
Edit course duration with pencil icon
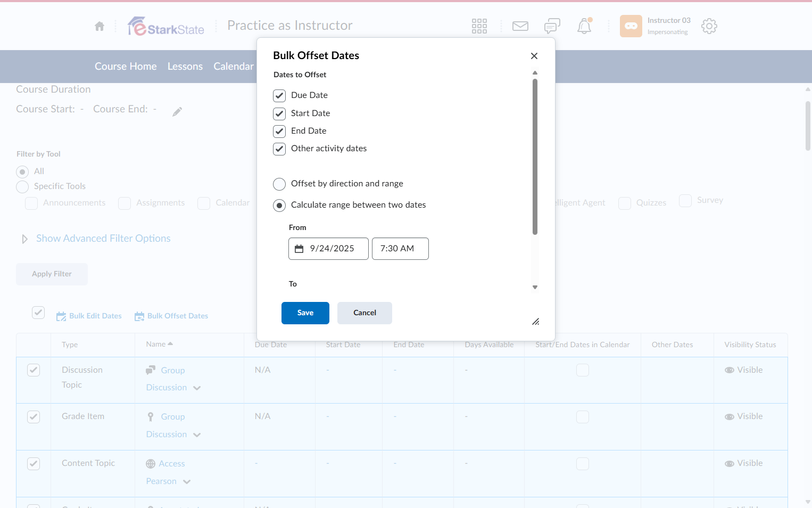pos(177,111)
